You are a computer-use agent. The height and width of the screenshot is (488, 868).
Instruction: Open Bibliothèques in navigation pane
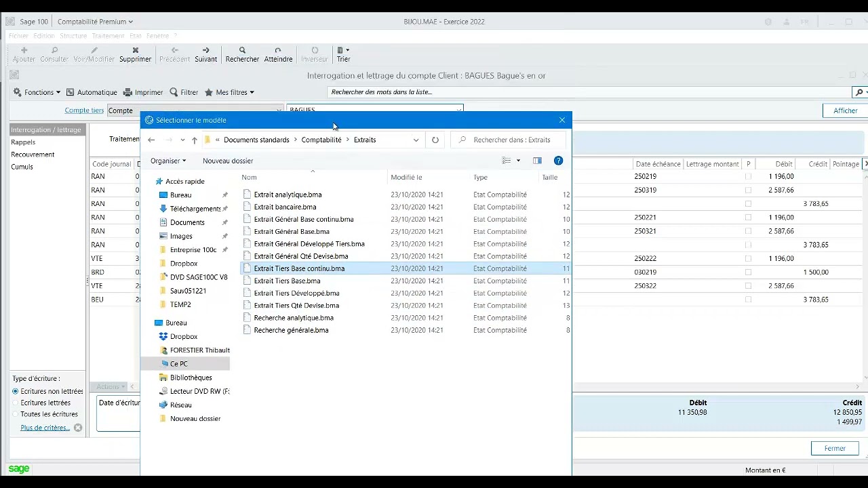(x=191, y=378)
